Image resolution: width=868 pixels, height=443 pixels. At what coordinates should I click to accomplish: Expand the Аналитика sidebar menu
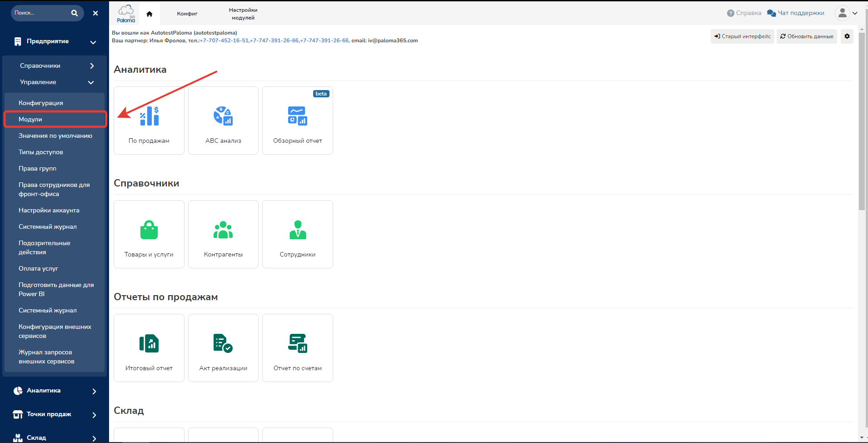tap(55, 391)
